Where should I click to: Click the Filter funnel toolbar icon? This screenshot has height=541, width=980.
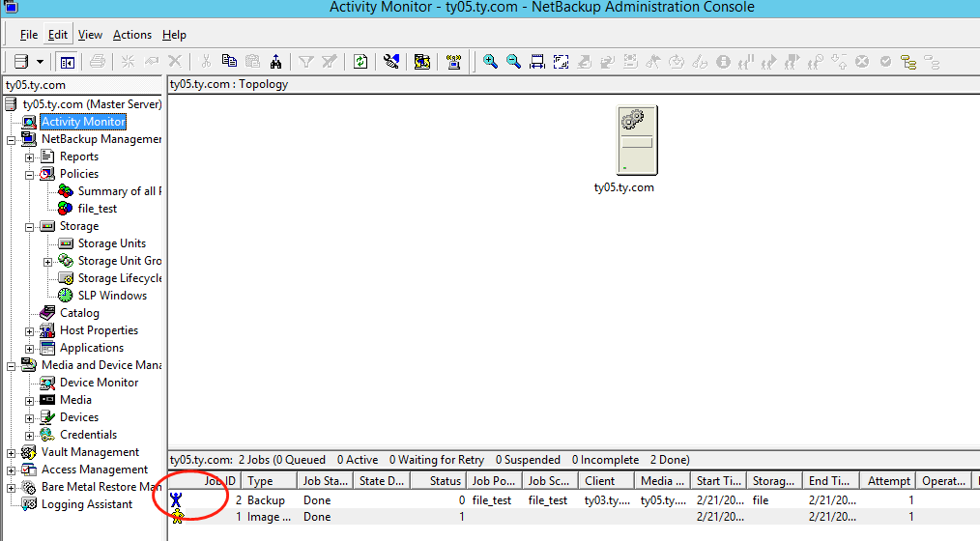click(305, 61)
